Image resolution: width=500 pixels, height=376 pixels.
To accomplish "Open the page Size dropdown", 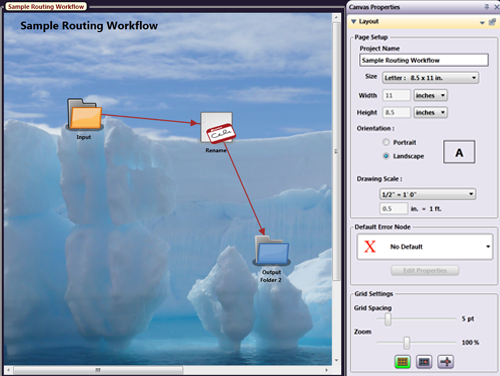I will [430, 78].
